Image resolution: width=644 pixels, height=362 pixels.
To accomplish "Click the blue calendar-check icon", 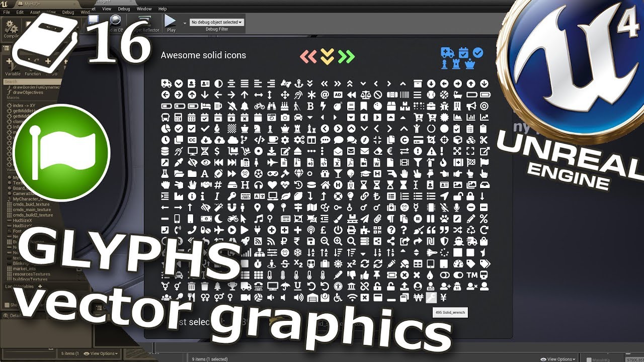I will pyautogui.click(x=463, y=52).
